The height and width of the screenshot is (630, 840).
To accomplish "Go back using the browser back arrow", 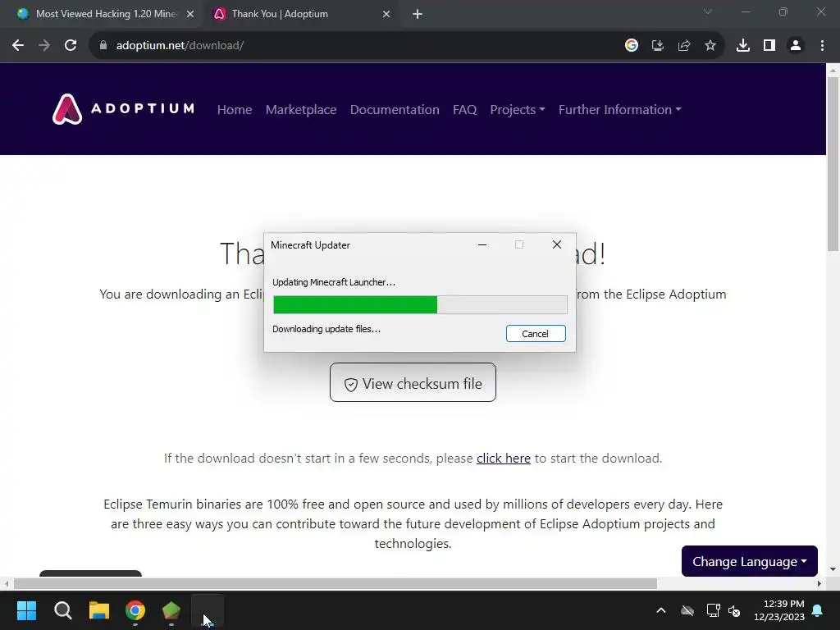I will coord(18,46).
